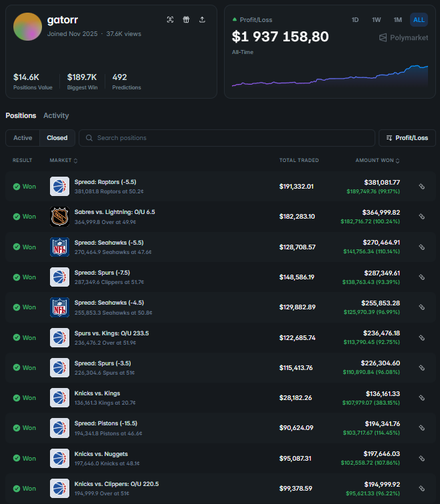Click NFL logo of Spread: Seahawks (-4.5)
The width and height of the screenshot is (440, 504).
coord(59,307)
